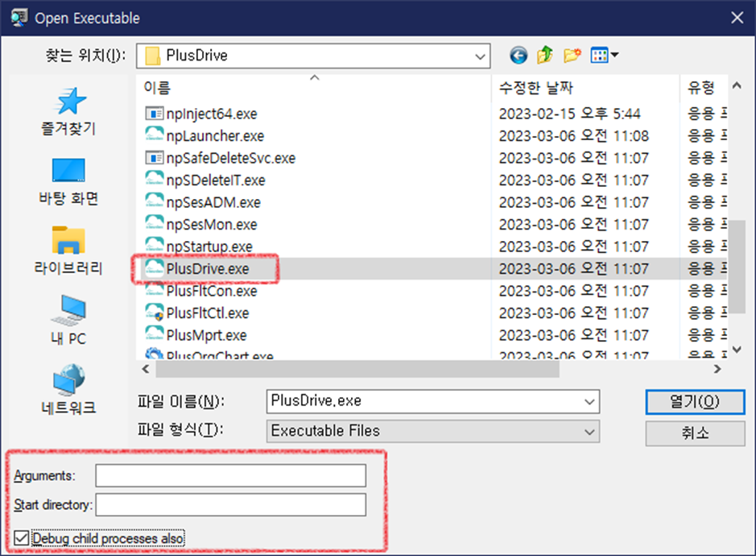This screenshot has height=556, width=756.
Task: Select the npSesADM.exe file icon
Action: tap(154, 201)
